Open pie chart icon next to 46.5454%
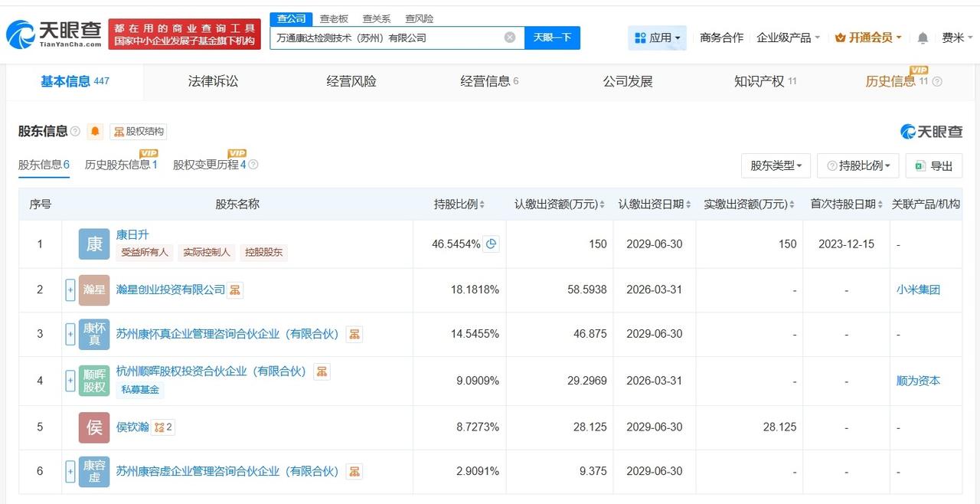Image resolution: width=980 pixels, height=504 pixels. 492,244
